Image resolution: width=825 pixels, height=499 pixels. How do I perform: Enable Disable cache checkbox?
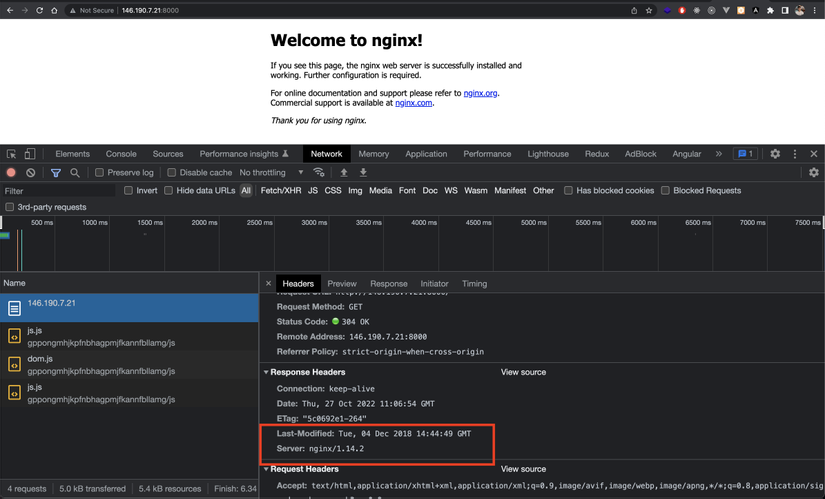(172, 172)
